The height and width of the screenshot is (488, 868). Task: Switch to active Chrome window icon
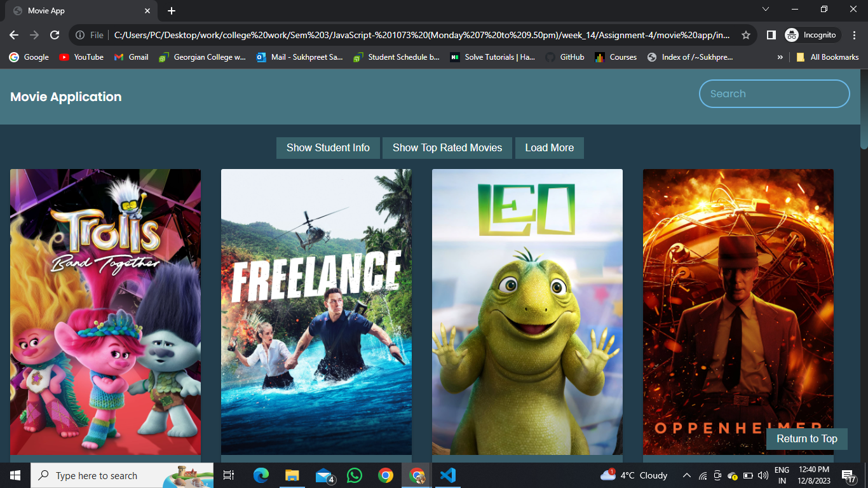click(417, 475)
